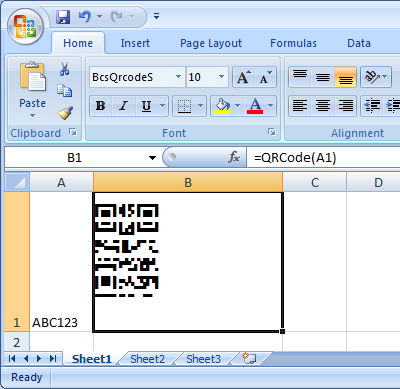Select column B header
400x389 pixels.
click(x=188, y=182)
